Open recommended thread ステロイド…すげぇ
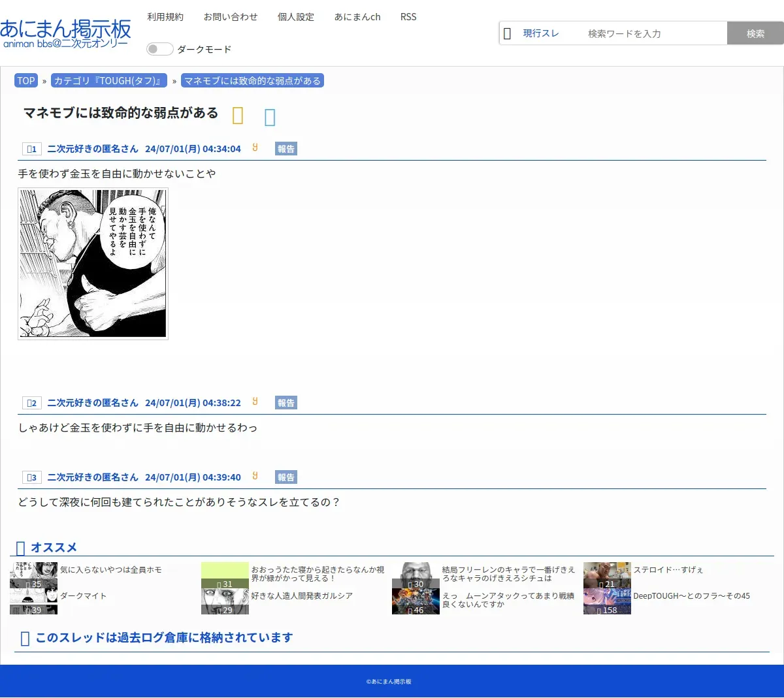 point(668,570)
